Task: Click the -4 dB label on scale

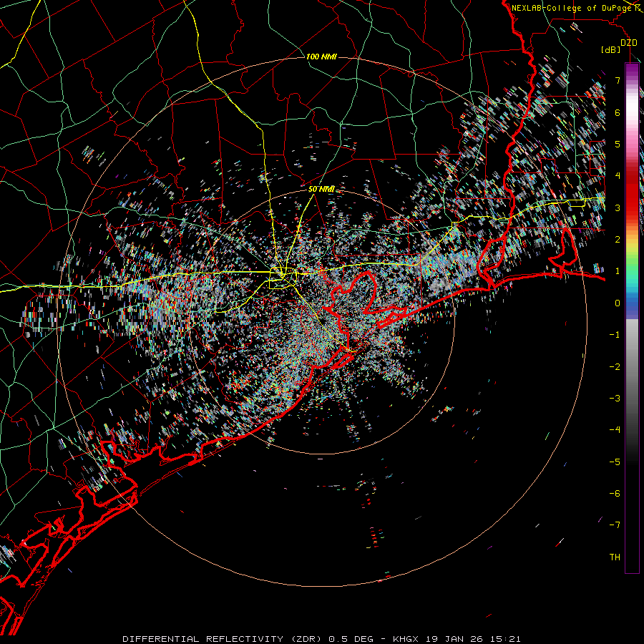Action: (x=615, y=430)
